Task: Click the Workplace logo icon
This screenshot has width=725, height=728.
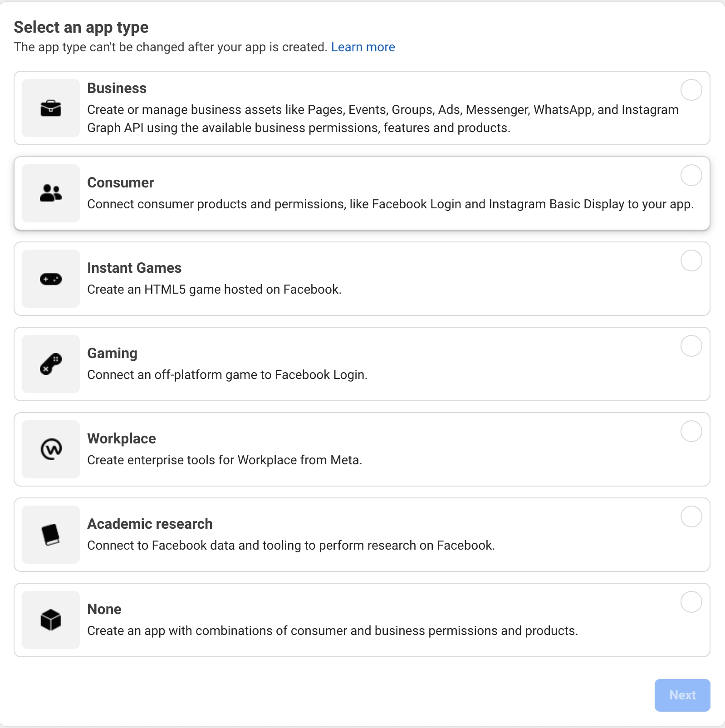Action: [x=51, y=449]
